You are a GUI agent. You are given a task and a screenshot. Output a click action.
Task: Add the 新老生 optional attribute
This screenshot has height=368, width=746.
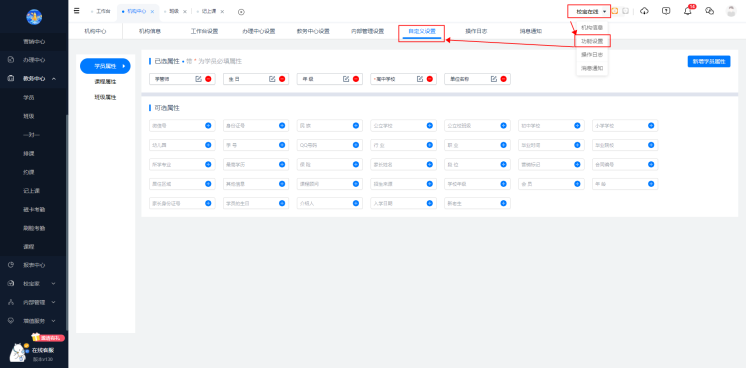(x=503, y=203)
